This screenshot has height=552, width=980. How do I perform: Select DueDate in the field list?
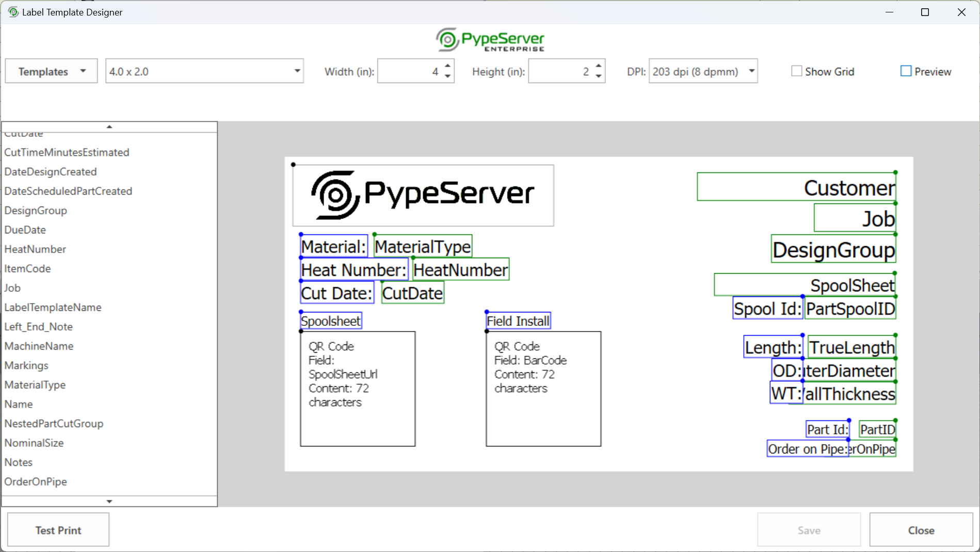25,230
